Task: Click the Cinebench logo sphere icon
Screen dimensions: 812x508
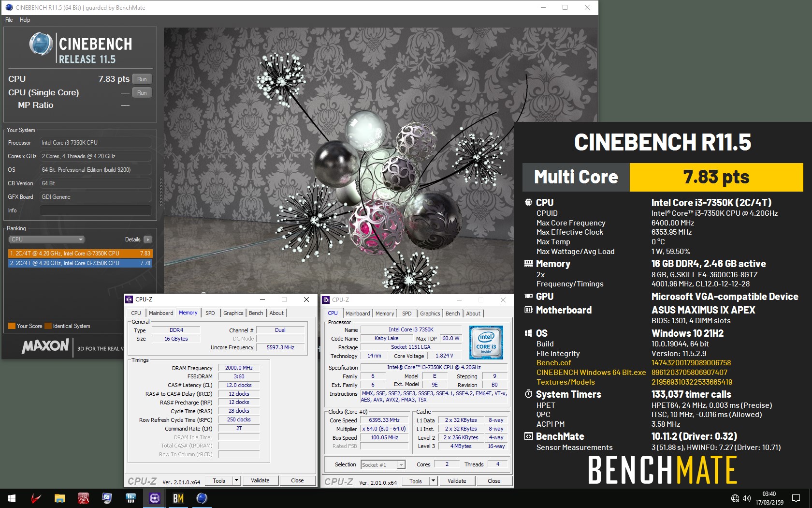Action: (x=41, y=44)
